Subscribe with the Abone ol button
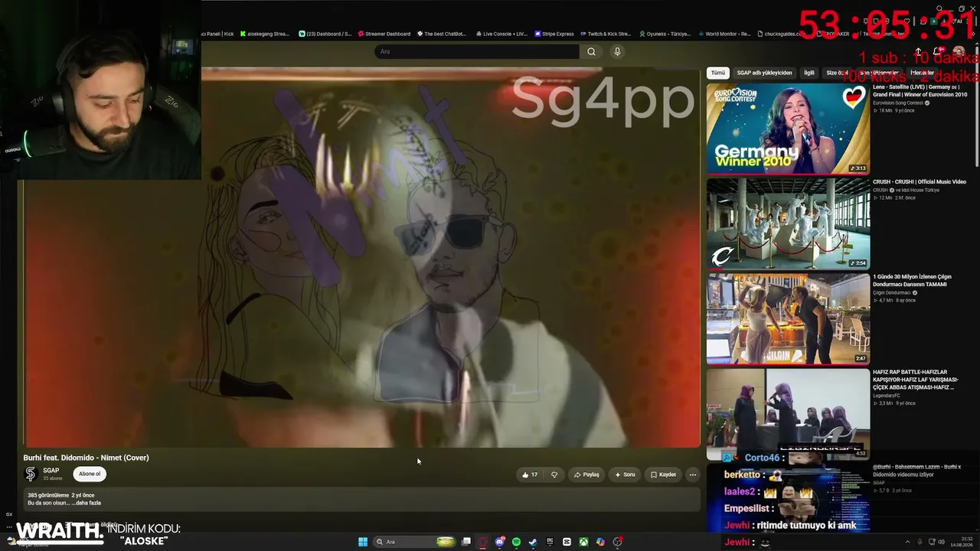This screenshot has width=980, height=551. pyautogui.click(x=90, y=474)
